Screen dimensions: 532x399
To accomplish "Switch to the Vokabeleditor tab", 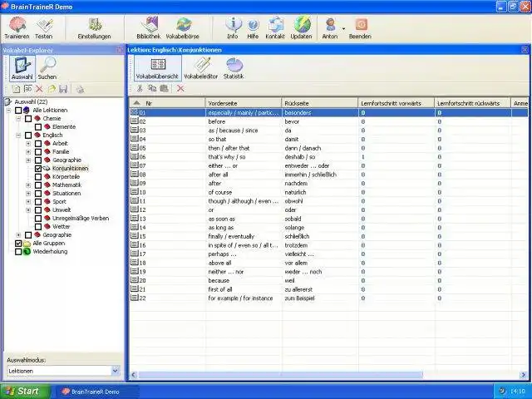I will [x=201, y=68].
